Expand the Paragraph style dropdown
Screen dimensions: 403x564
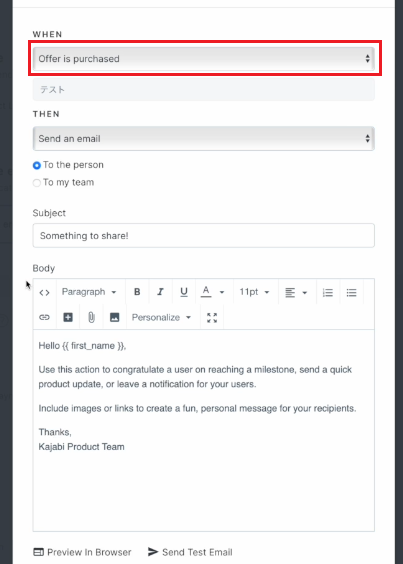89,292
